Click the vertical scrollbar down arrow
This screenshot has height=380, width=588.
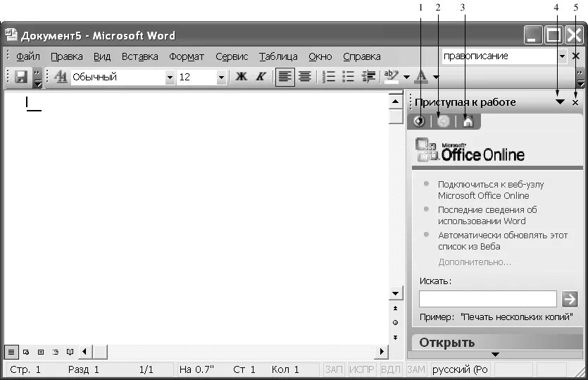(395, 293)
